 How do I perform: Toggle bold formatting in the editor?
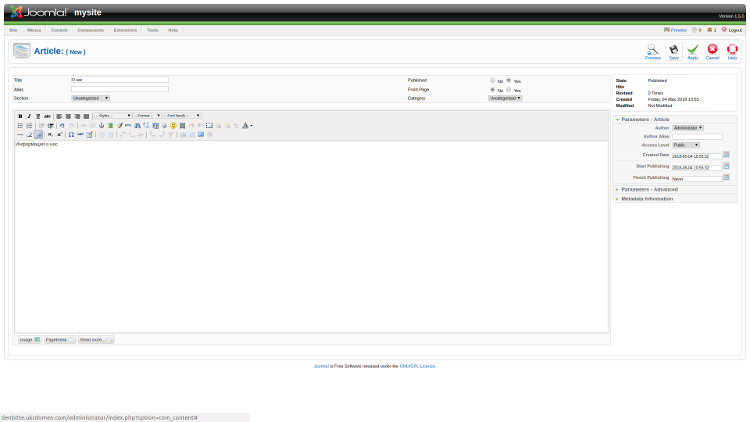pyautogui.click(x=20, y=116)
